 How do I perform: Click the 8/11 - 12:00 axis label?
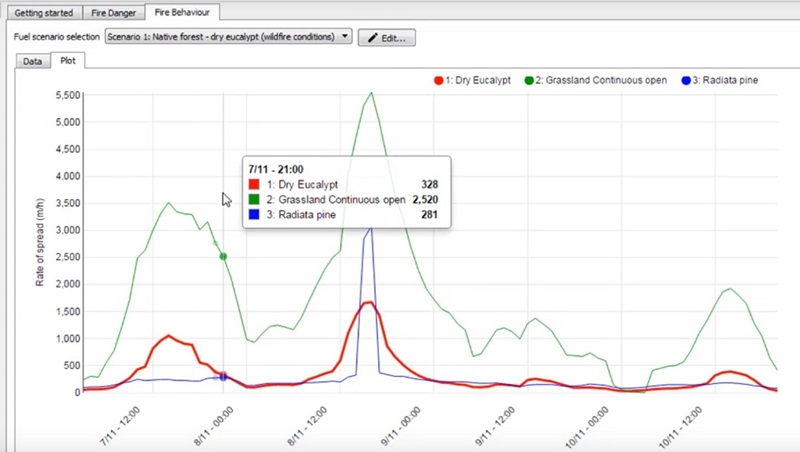308,426
